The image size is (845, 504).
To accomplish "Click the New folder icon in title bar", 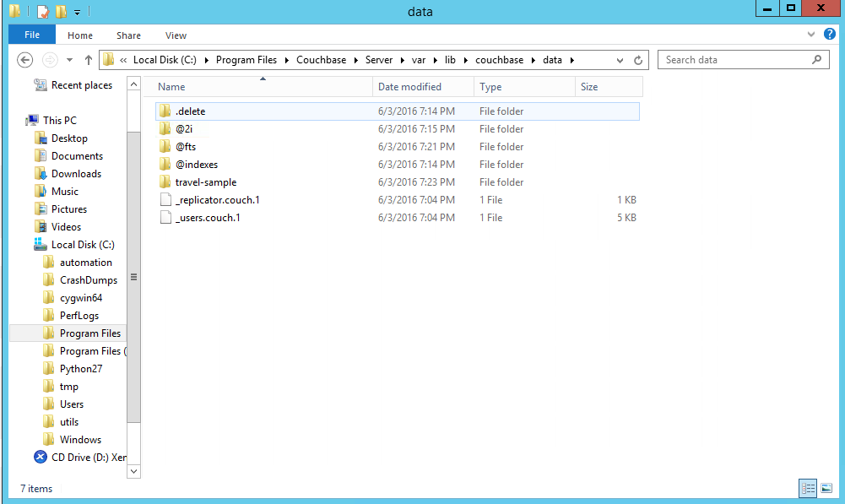I will pyautogui.click(x=61, y=12).
